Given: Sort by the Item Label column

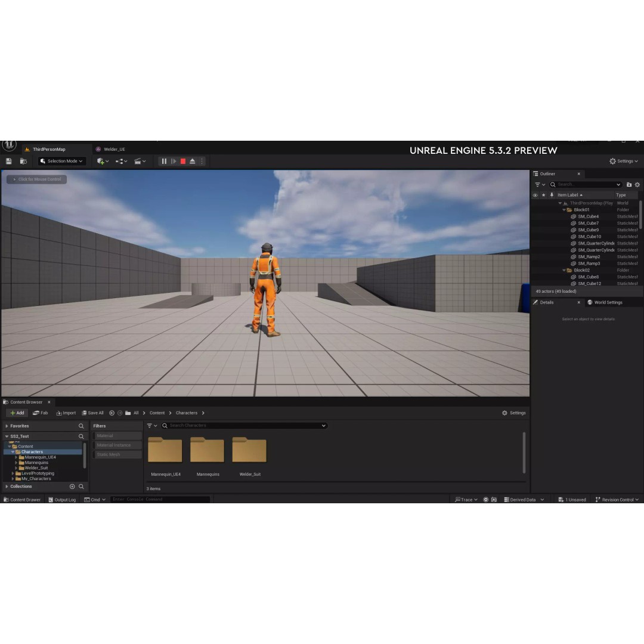Looking at the screenshot, I should (x=569, y=196).
